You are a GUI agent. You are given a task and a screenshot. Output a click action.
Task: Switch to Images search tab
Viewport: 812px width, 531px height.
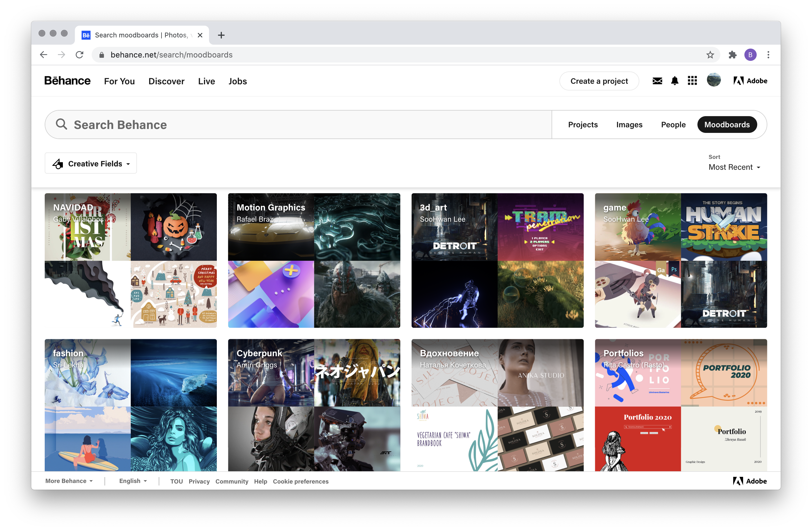[629, 125]
